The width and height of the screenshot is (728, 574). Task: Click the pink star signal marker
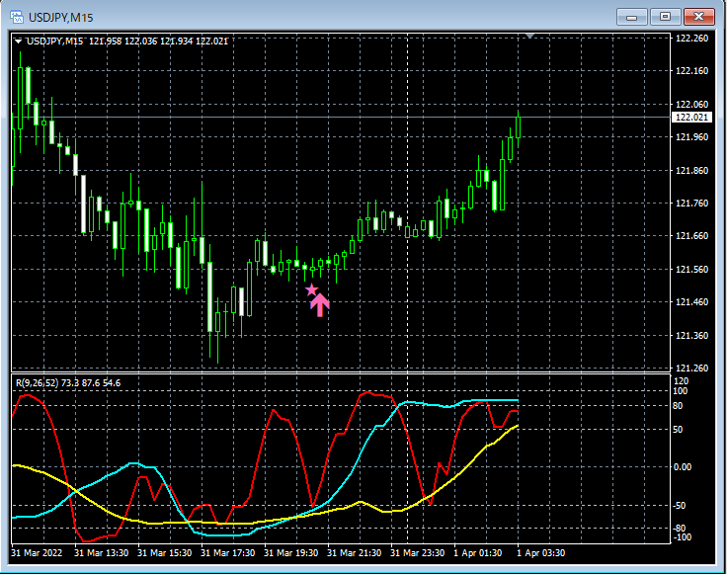pyautogui.click(x=311, y=290)
